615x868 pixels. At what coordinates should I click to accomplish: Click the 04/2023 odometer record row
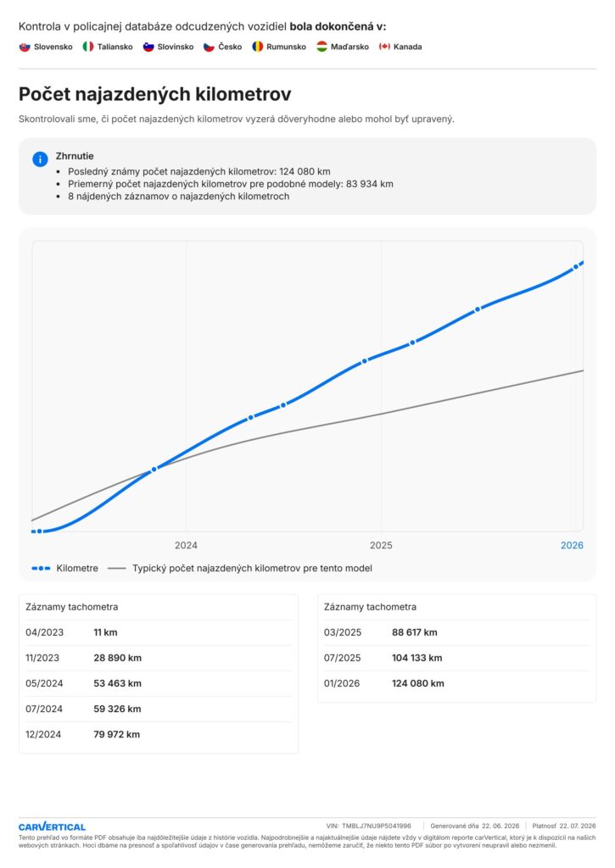(x=159, y=632)
